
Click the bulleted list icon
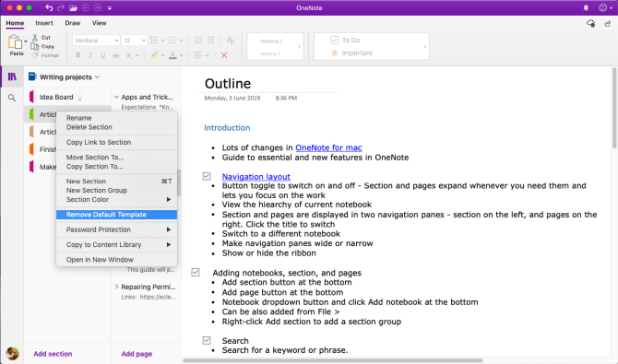click(154, 41)
